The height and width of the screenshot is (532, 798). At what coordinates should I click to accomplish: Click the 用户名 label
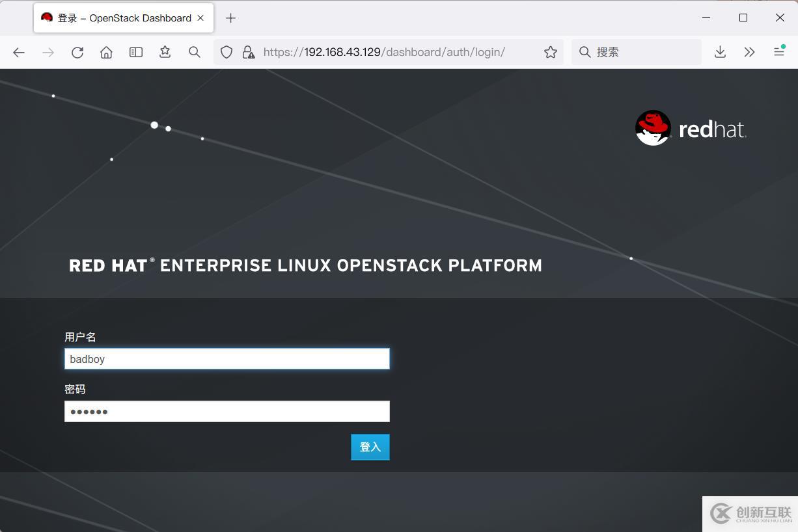point(81,337)
